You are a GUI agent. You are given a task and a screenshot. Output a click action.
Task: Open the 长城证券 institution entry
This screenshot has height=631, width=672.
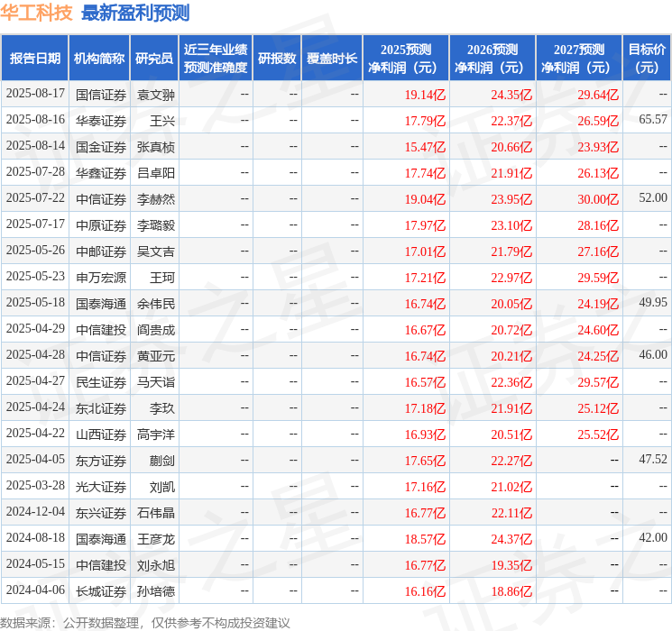point(100,590)
